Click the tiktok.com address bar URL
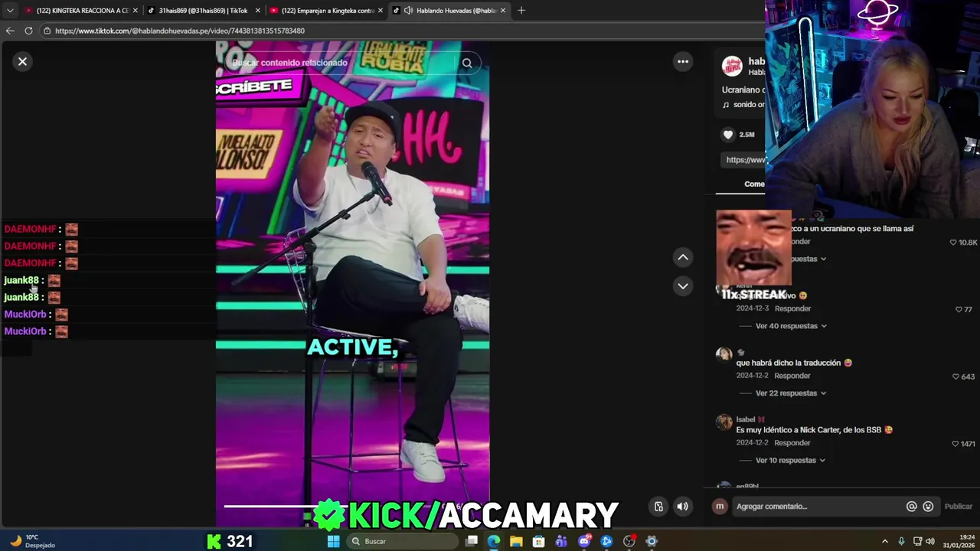980x551 pixels. click(180, 31)
